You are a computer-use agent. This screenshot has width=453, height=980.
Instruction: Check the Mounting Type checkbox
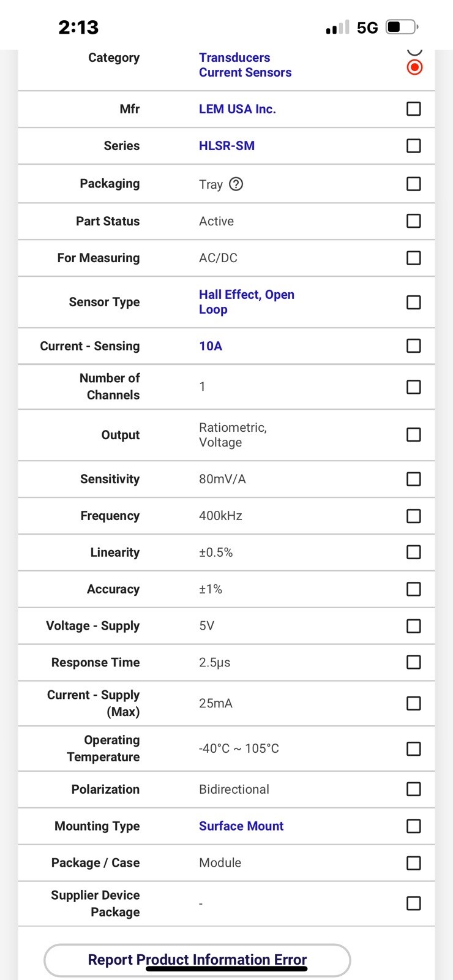[x=414, y=826]
